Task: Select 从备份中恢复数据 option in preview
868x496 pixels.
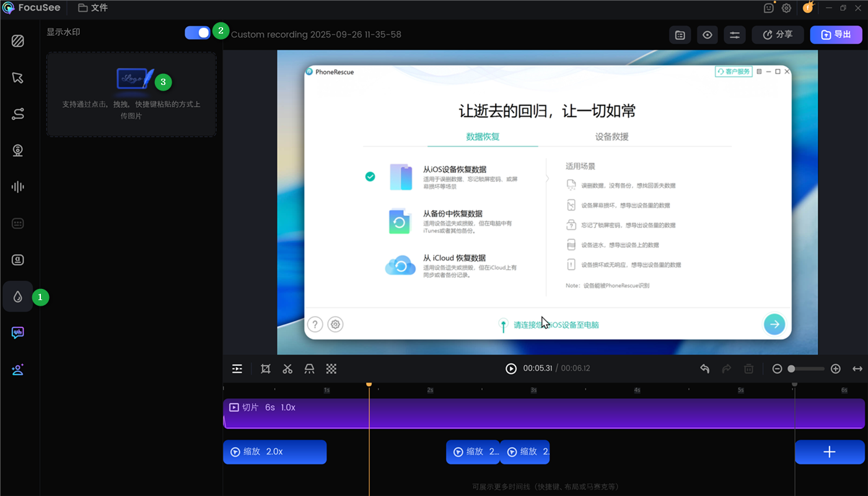Action: pos(454,221)
